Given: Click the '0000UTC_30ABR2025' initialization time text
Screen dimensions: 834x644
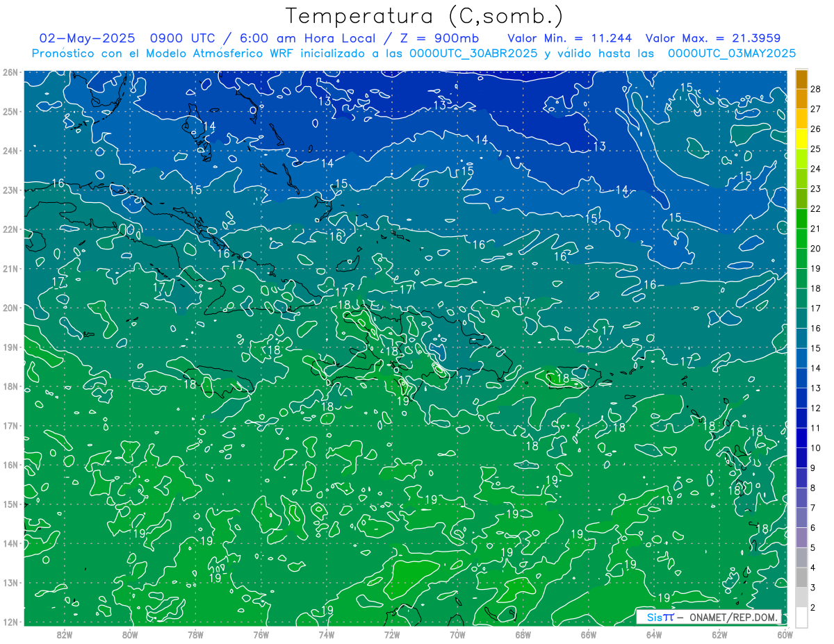Looking at the screenshot, I should (x=473, y=53).
